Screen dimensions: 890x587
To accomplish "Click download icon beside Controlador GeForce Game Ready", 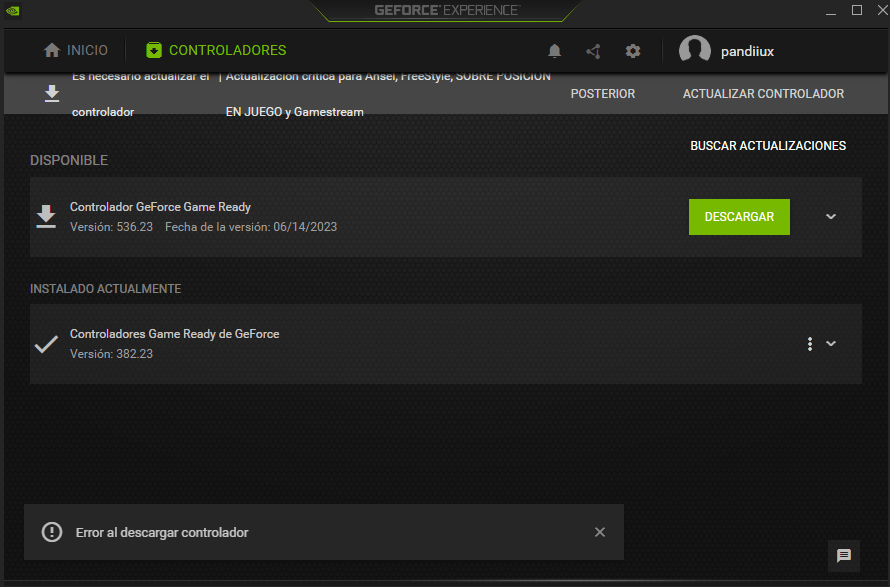I will [46, 217].
